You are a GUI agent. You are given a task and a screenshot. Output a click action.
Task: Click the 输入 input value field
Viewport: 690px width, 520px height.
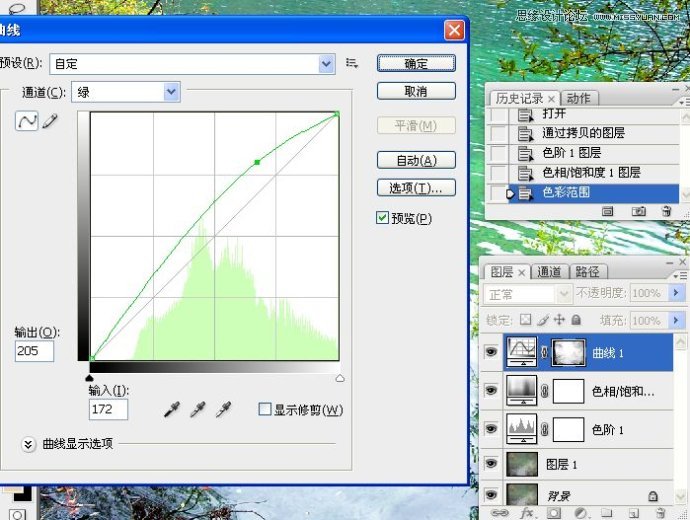point(108,409)
